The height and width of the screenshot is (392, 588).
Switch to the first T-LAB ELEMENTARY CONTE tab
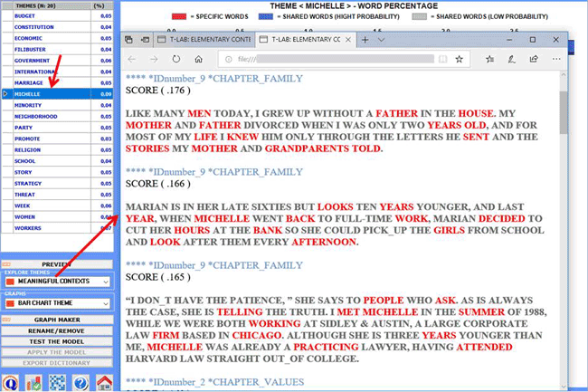click(204, 40)
